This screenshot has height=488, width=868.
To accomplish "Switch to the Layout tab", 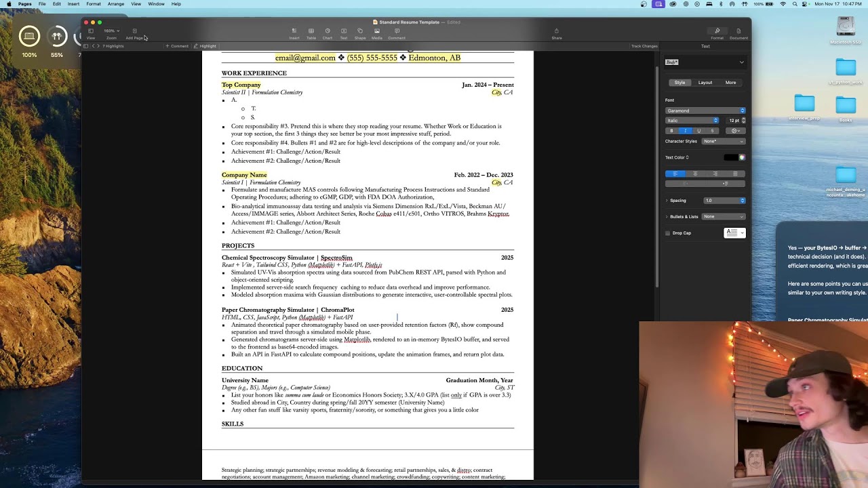I will tap(705, 83).
